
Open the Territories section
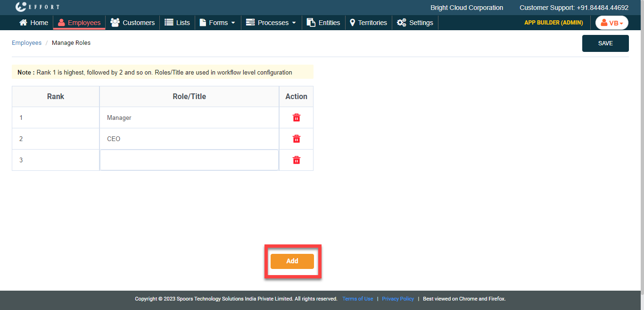pyautogui.click(x=368, y=23)
